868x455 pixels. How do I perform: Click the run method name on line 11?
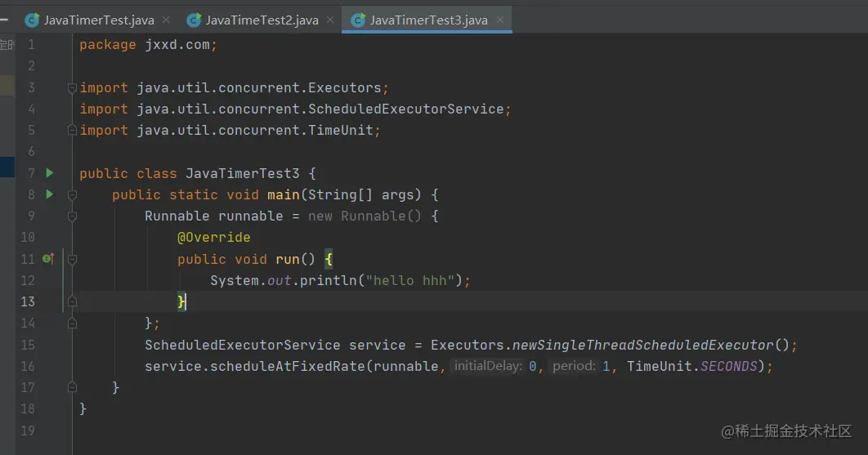click(x=288, y=259)
